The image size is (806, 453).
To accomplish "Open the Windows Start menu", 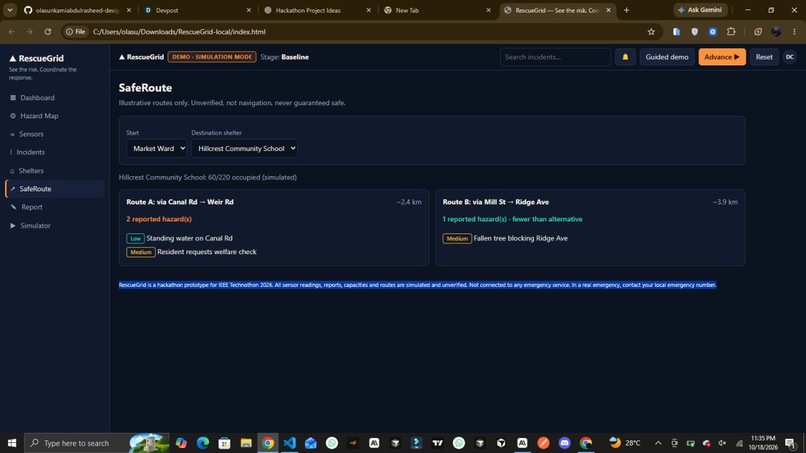I will [x=12, y=443].
